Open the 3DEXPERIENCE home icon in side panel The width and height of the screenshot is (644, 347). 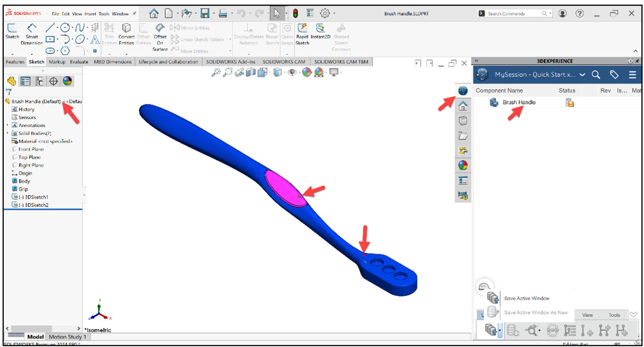pyautogui.click(x=463, y=106)
